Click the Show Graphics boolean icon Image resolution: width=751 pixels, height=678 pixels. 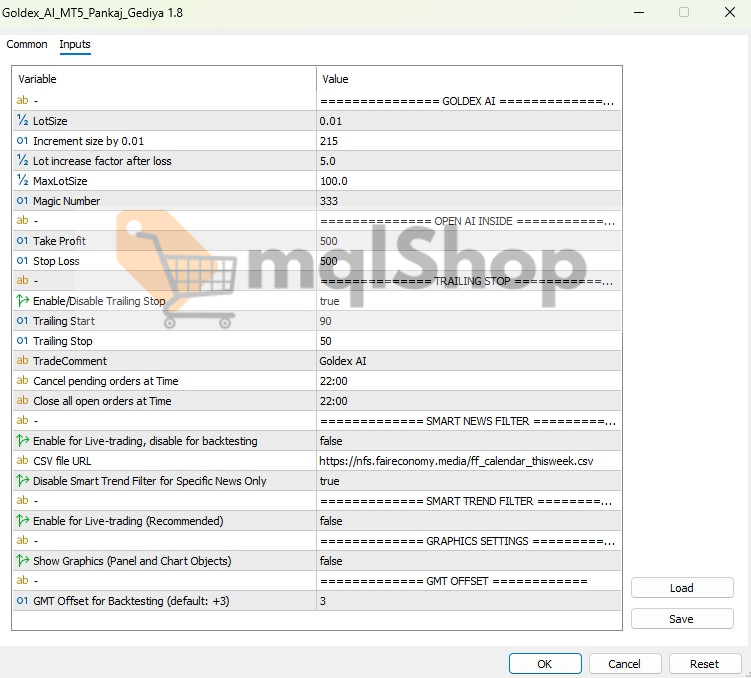pos(22,561)
